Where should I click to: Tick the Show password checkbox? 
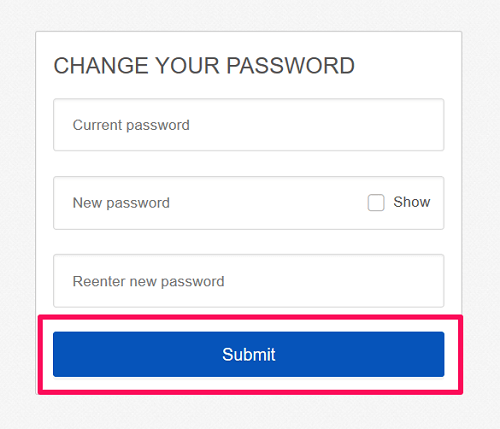pos(376,202)
